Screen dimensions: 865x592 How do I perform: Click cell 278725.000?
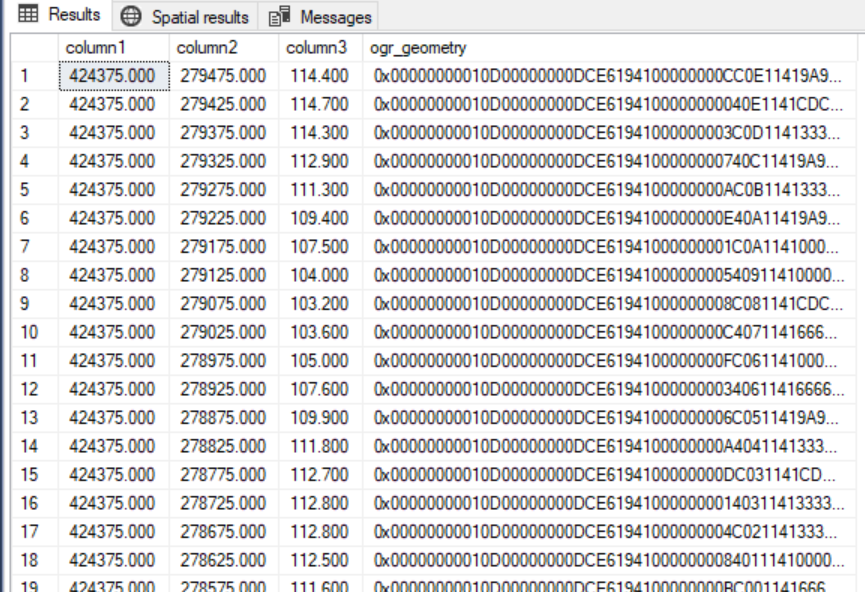coord(224,503)
